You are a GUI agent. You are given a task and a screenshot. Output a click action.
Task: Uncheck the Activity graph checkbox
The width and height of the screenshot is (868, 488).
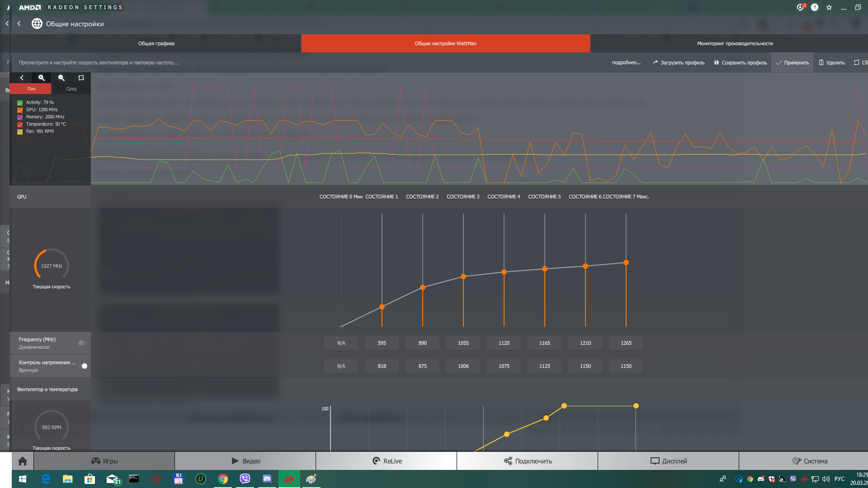pos(20,103)
